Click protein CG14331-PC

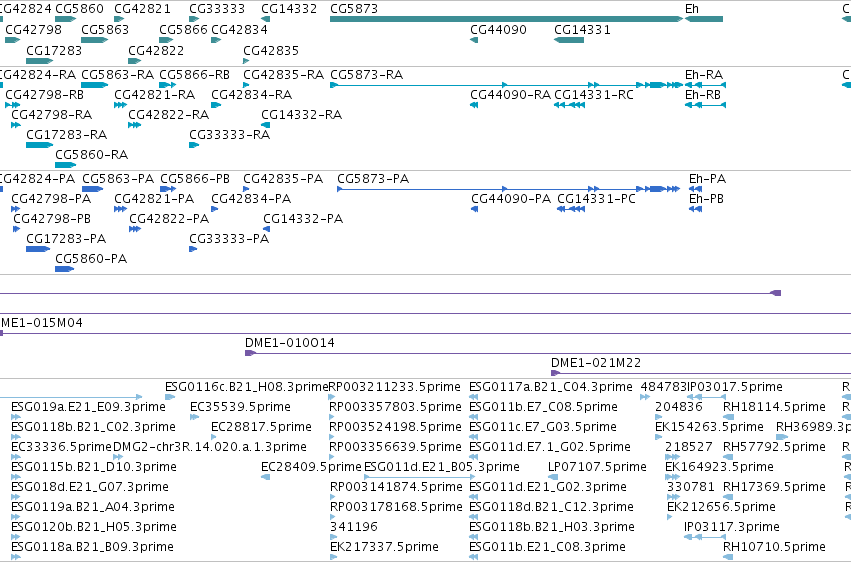click(x=596, y=199)
